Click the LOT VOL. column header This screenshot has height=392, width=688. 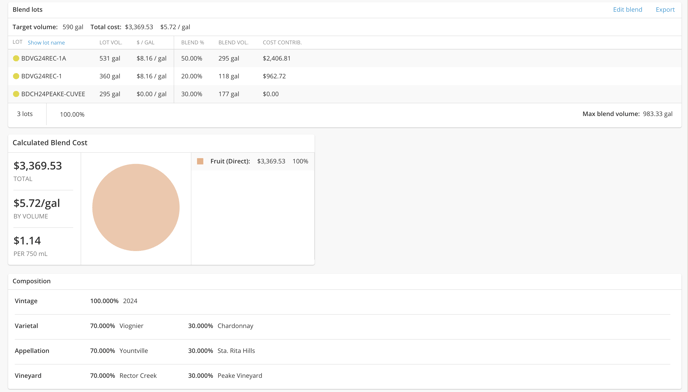111,43
